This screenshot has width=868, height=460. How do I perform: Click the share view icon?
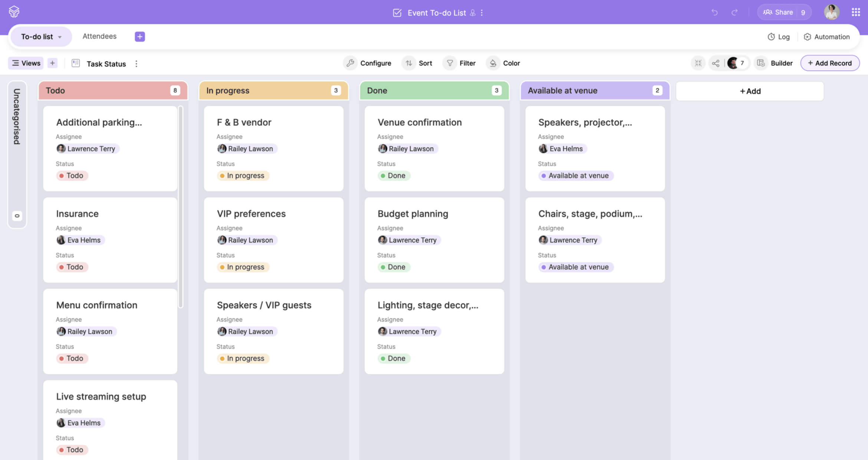(x=716, y=63)
